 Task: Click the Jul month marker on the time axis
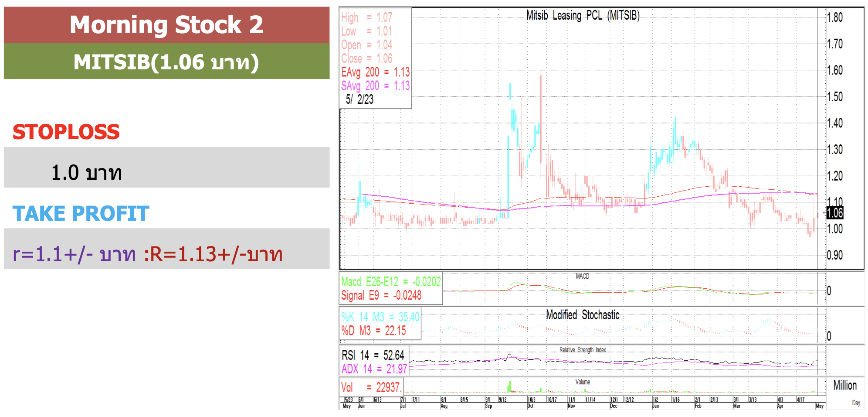403,406
